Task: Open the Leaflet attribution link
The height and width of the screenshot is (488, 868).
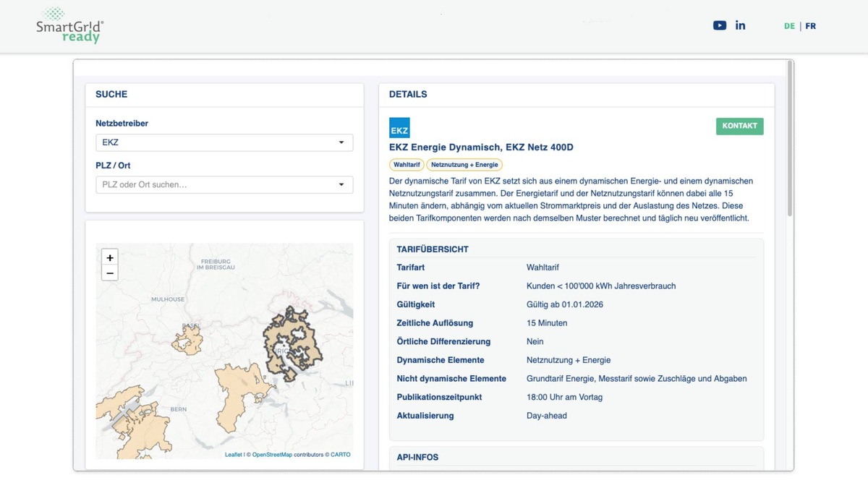Action: pyautogui.click(x=233, y=455)
